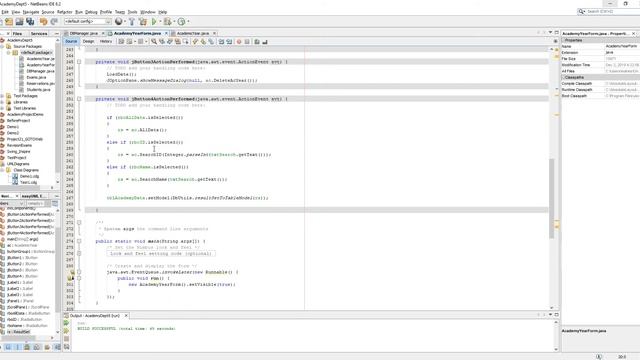Switch to the Design view

(88, 42)
